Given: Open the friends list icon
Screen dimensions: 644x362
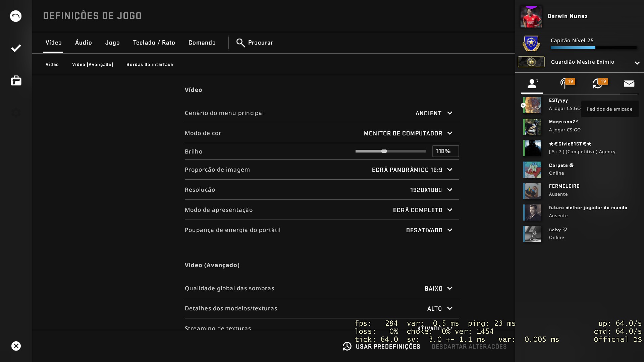Looking at the screenshot, I should click(532, 84).
